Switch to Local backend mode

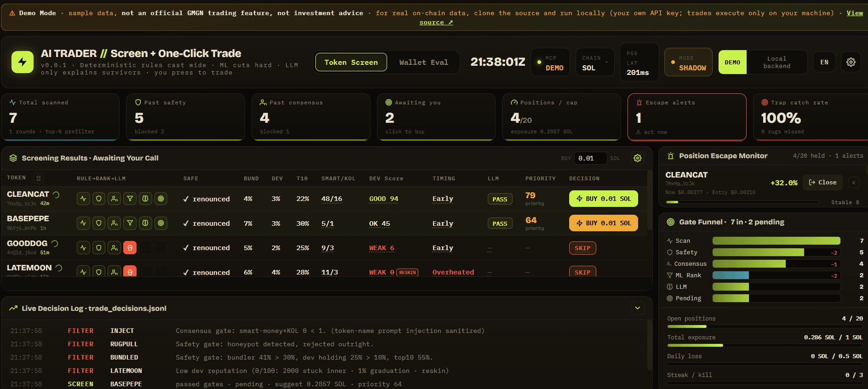point(777,62)
